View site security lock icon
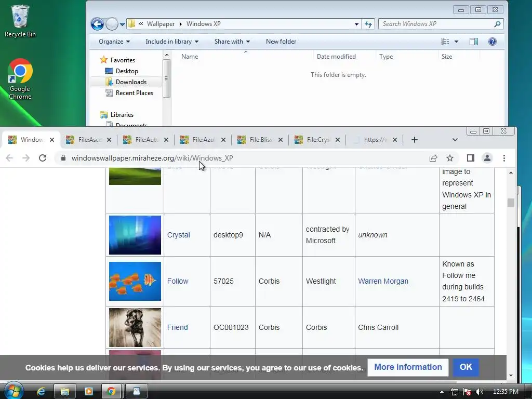Screen dimensions: 532x399 click(x=63, y=158)
